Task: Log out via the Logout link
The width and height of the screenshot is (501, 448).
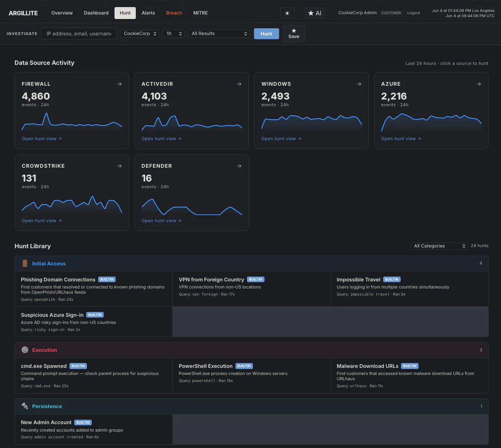Action: pos(414,13)
